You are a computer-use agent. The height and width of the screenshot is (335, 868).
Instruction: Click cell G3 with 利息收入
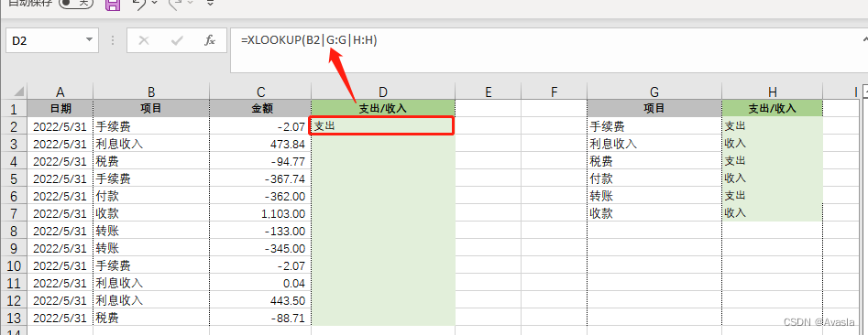point(654,144)
